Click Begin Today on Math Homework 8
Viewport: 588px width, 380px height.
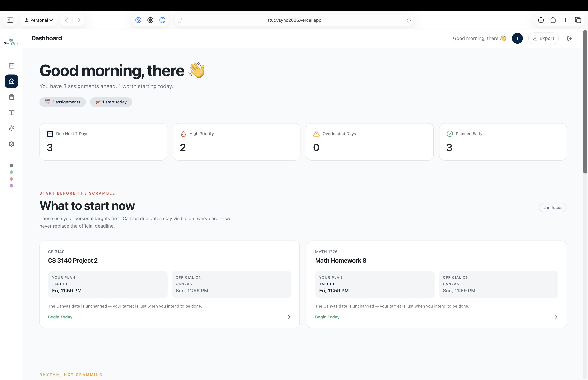327,317
